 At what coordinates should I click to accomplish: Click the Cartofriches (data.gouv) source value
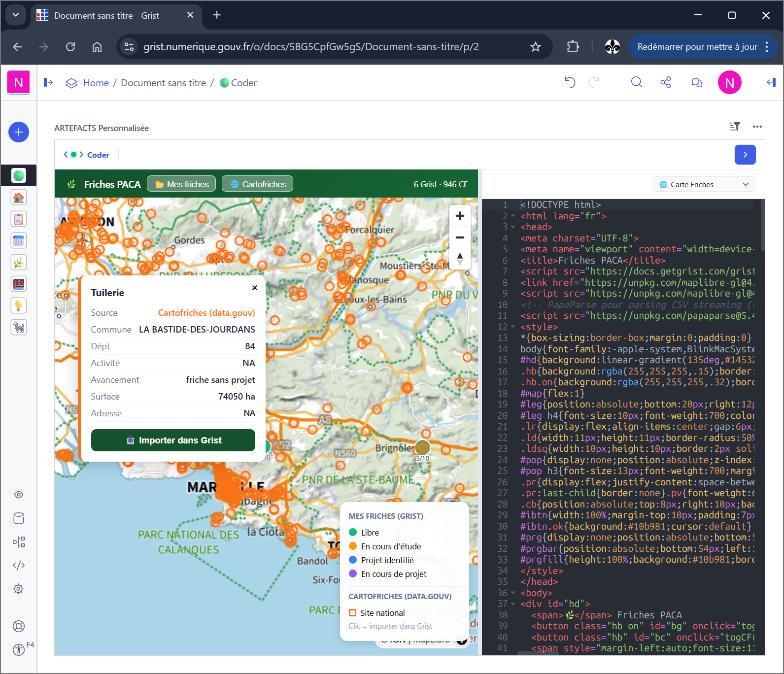pos(206,313)
